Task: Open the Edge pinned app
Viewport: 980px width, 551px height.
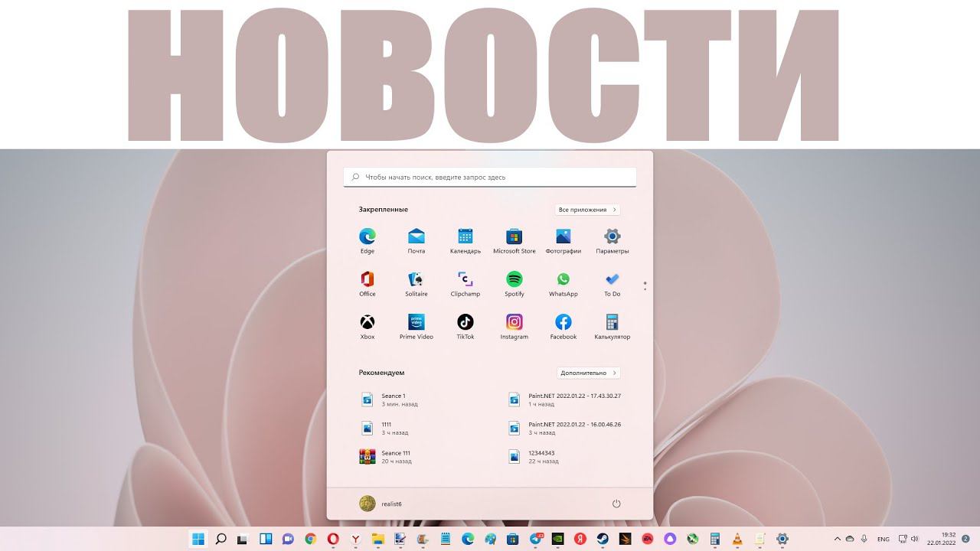Action: click(367, 240)
